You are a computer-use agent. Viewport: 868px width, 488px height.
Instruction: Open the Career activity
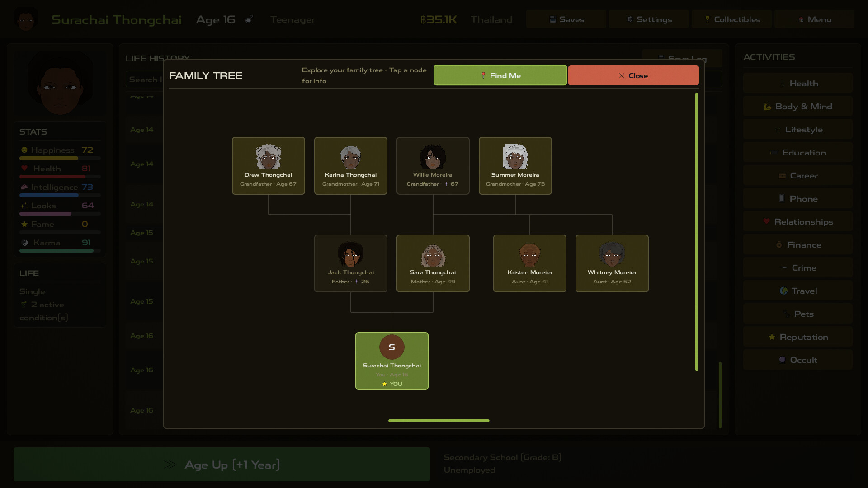point(798,176)
